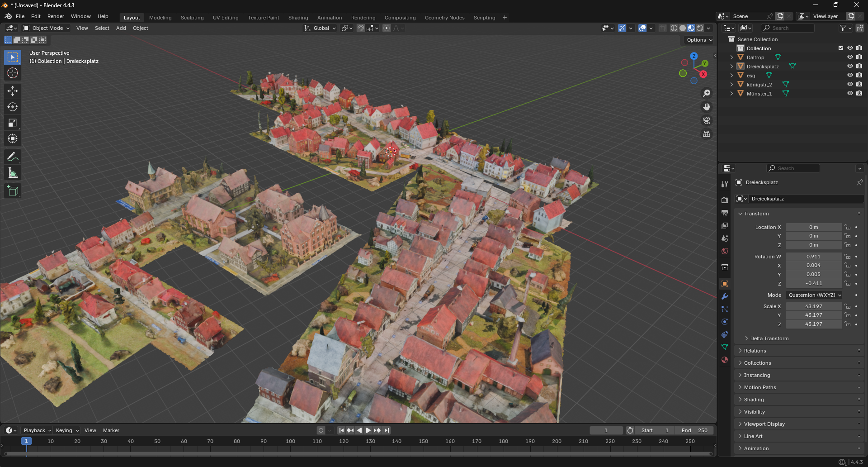Screen dimensions: 868x467
Task: Pick the Add Cube tool
Action: (x=13, y=191)
